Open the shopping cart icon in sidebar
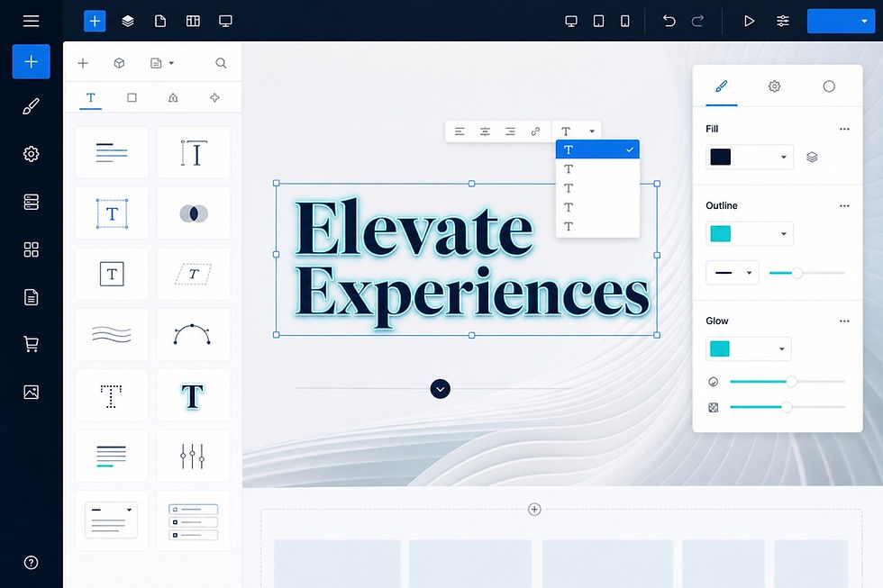 click(x=31, y=344)
